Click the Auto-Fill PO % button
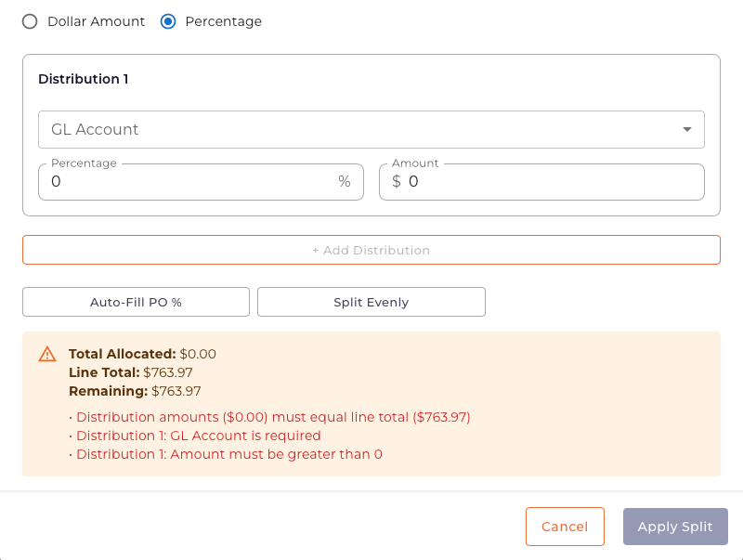Image resolution: width=743 pixels, height=560 pixels. coord(136,302)
